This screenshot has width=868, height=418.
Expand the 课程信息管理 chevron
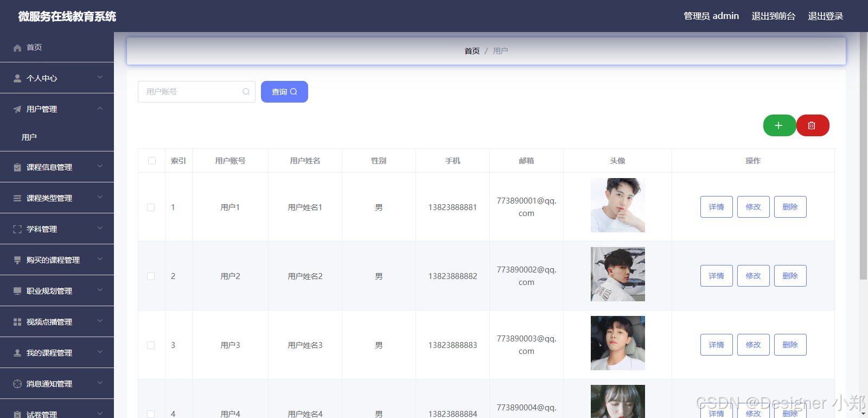[100, 167]
